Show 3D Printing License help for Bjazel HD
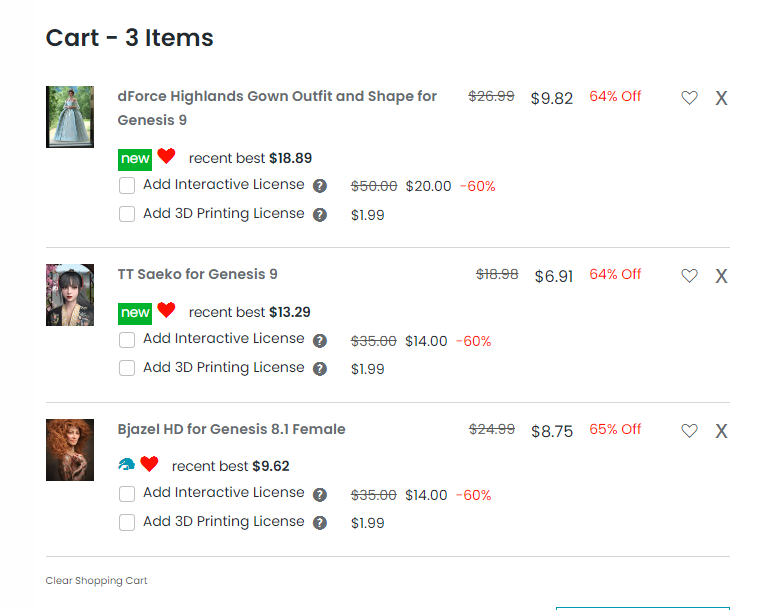Viewport: 777px width, 610px height. click(x=320, y=523)
